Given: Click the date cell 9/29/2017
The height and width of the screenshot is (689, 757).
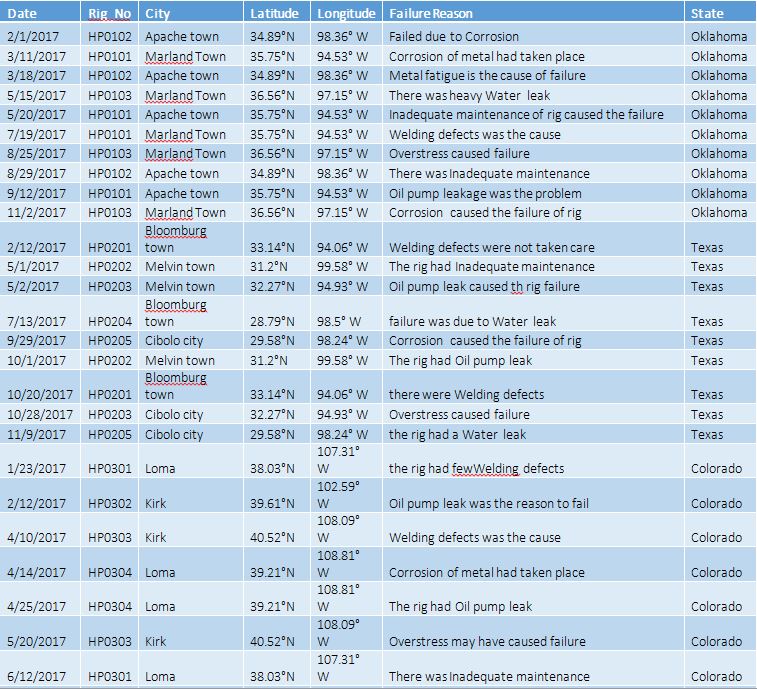Looking at the screenshot, I should (x=40, y=340).
